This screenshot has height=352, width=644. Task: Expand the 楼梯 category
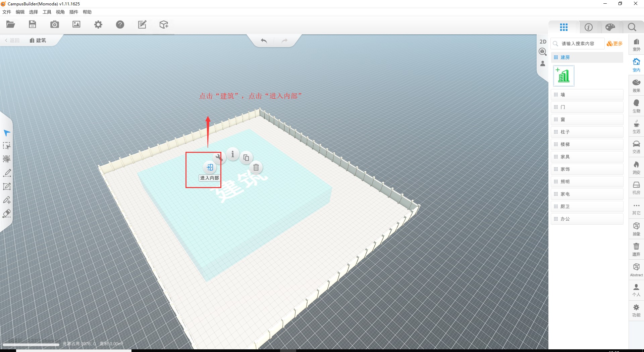[x=587, y=144]
